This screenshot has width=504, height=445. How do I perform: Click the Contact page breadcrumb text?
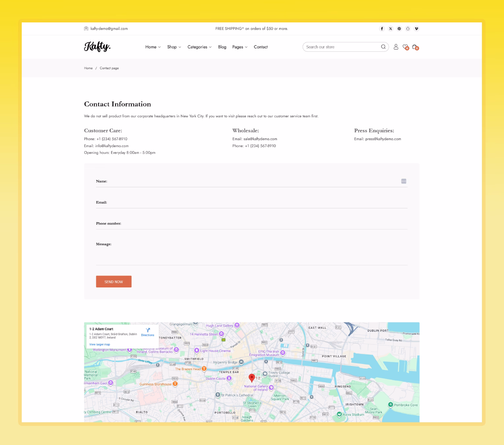tap(109, 68)
